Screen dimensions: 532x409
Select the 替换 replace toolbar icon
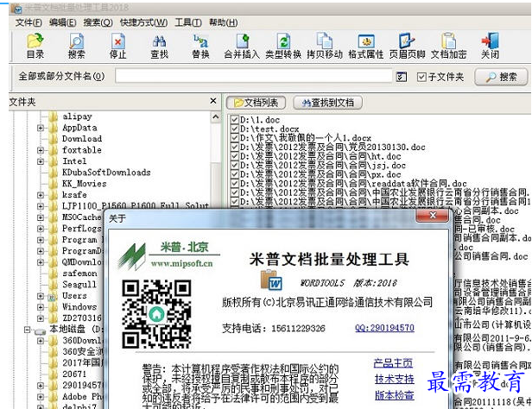pos(200,46)
